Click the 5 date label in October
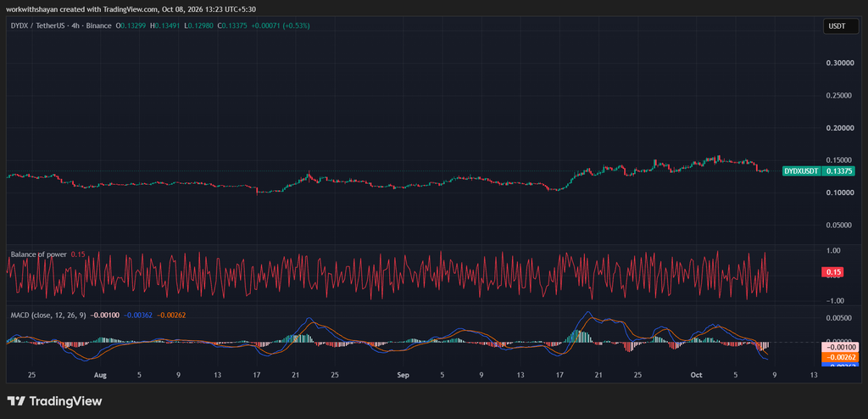Screen dimensions: 868x419 [735, 375]
